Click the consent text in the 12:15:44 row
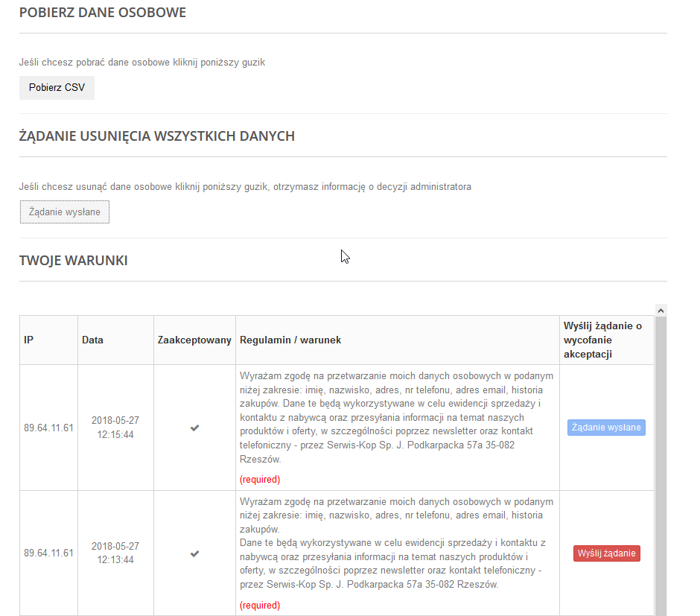Viewport: 700px width, 616px height. 396,417
